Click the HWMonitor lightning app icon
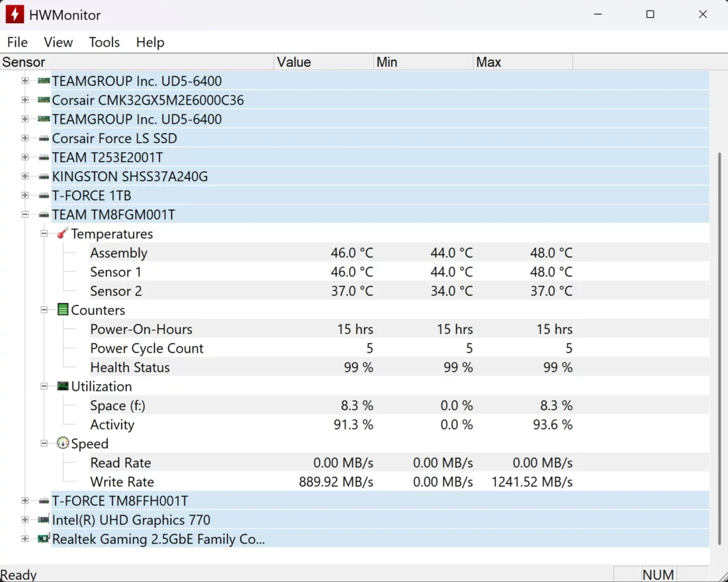 (x=15, y=15)
